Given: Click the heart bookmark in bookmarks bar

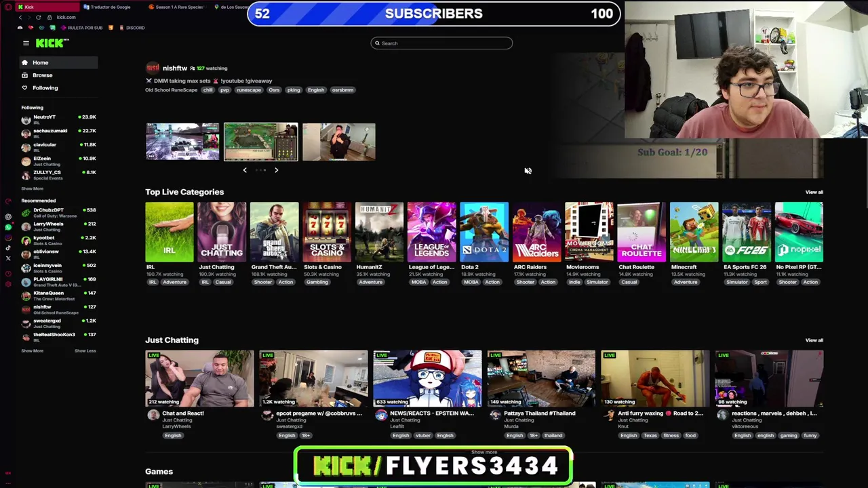Looking at the screenshot, I should (x=31, y=28).
